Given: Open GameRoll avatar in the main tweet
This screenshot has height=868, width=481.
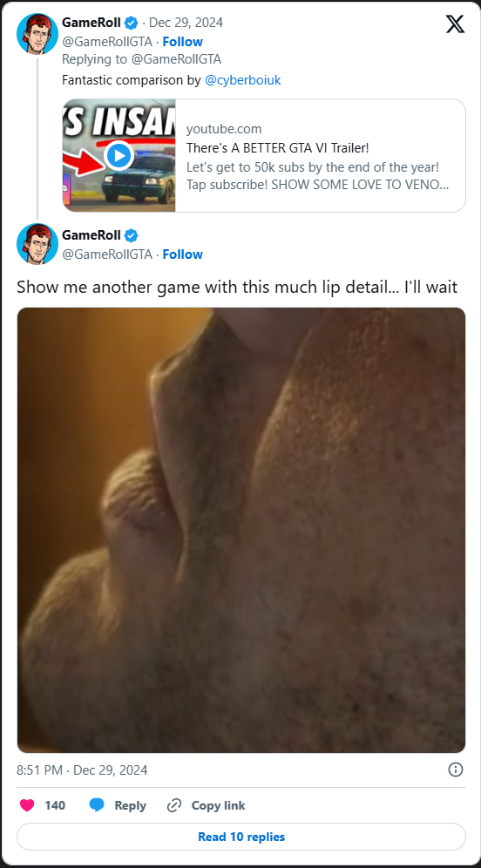Looking at the screenshot, I should coord(37,244).
